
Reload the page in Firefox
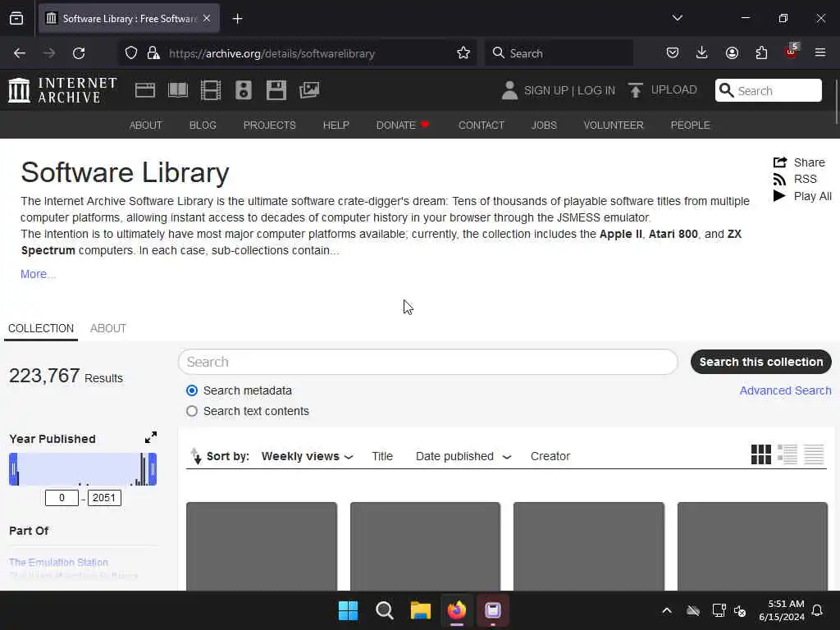pos(79,53)
